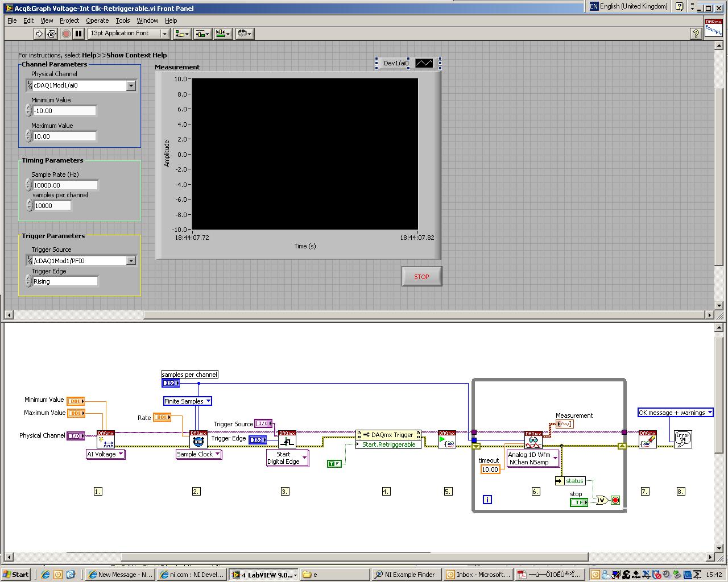Click the timeout 10.00 constant
Screen dimensions: 728x582
click(490, 469)
